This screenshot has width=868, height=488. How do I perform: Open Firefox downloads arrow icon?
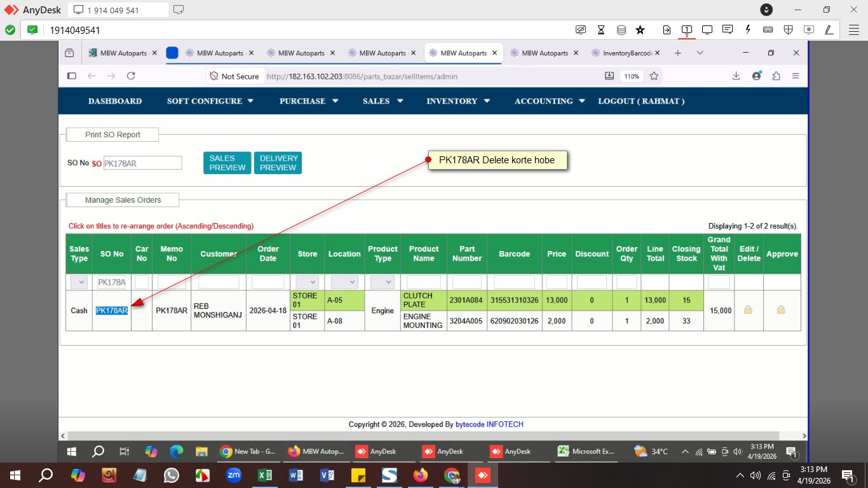[736, 76]
